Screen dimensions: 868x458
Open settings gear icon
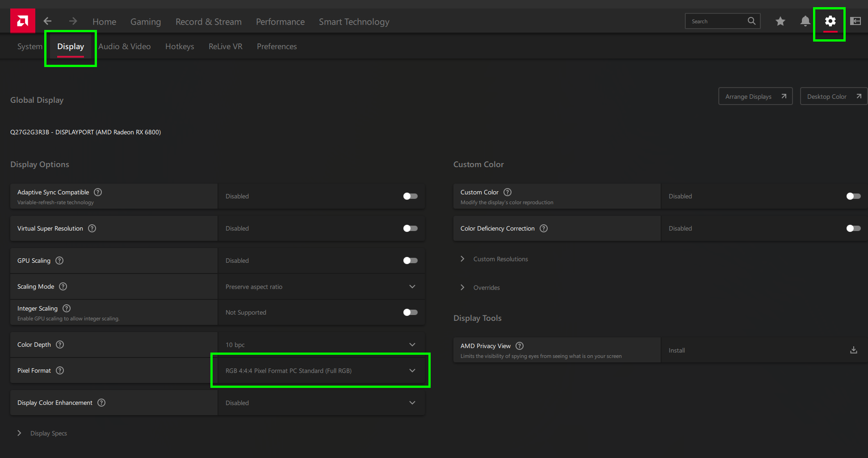point(830,21)
